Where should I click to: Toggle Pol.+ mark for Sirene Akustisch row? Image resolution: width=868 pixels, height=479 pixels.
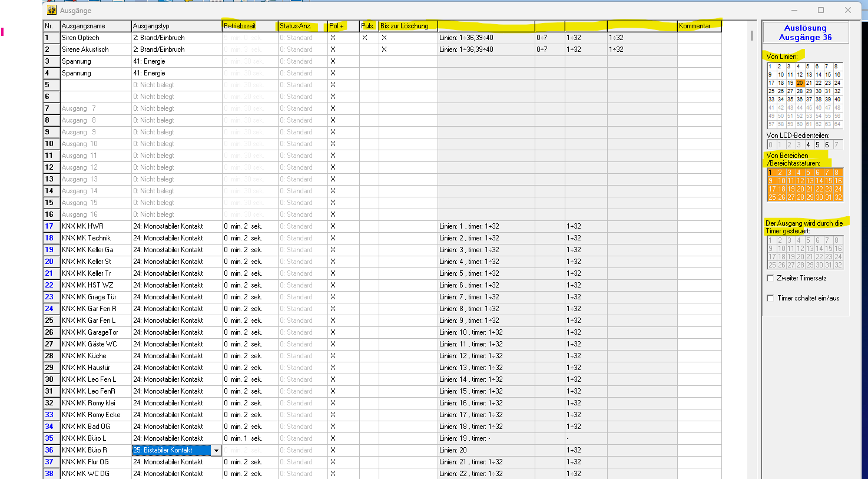(333, 49)
